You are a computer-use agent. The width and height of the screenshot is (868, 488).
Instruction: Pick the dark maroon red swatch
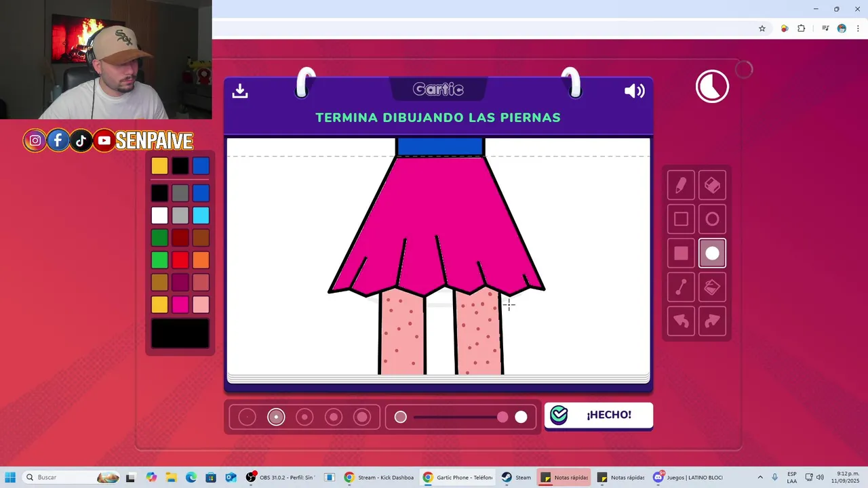pyautogui.click(x=180, y=238)
